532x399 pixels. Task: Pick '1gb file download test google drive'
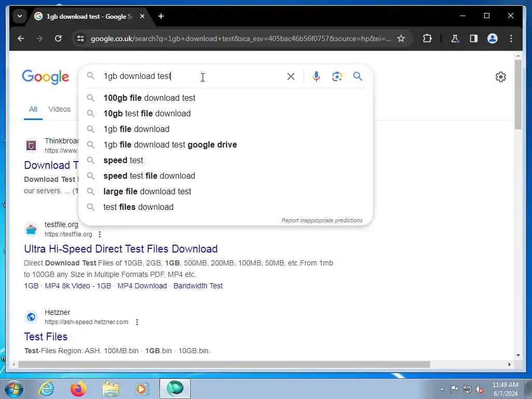click(x=225, y=145)
